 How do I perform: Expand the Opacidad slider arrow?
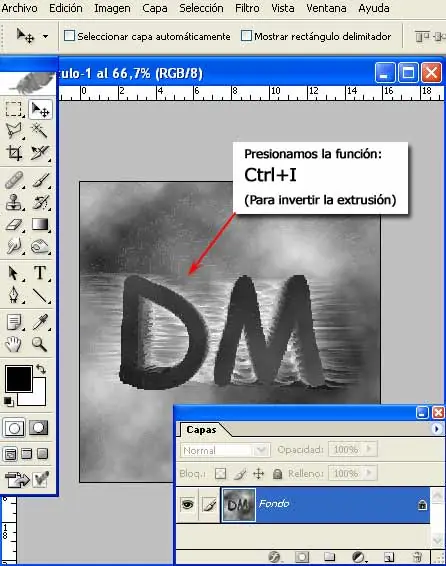point(369,449)
